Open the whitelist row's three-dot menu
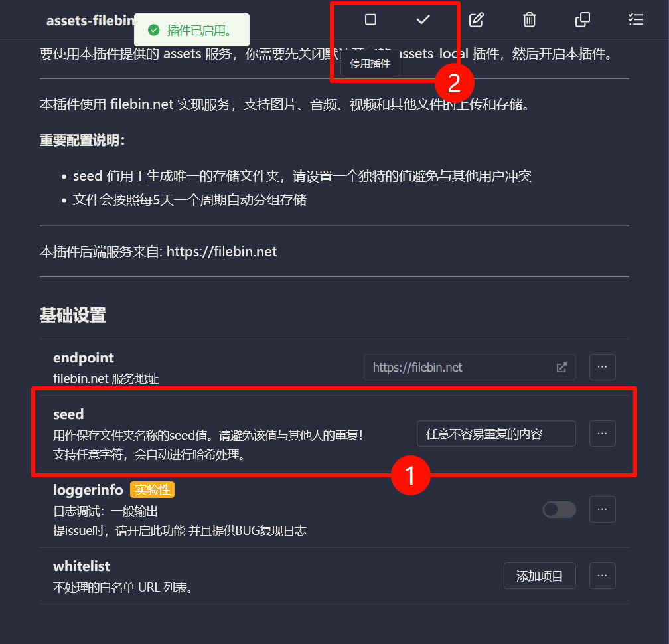The width and height of the screenshot is (669, 644). (x=602, y=576)
